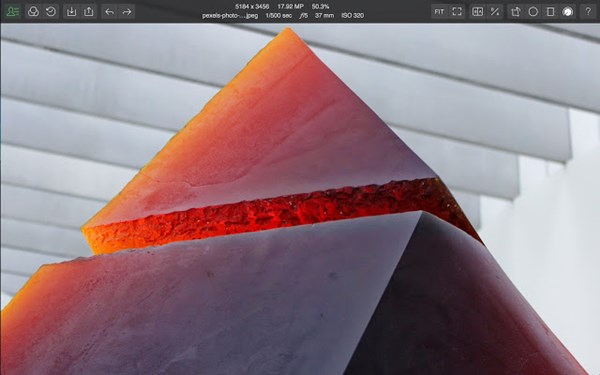The image size is (600, 375).
Task: Select the rectangle gradient tool
Action: click(x=550, y=11)
